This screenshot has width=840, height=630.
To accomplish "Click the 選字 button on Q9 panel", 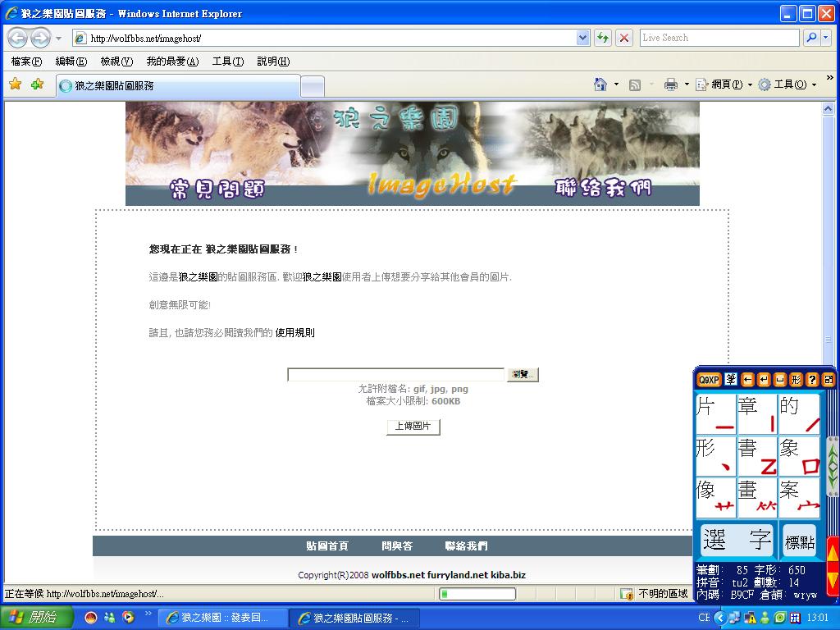I will click(737, 540).
